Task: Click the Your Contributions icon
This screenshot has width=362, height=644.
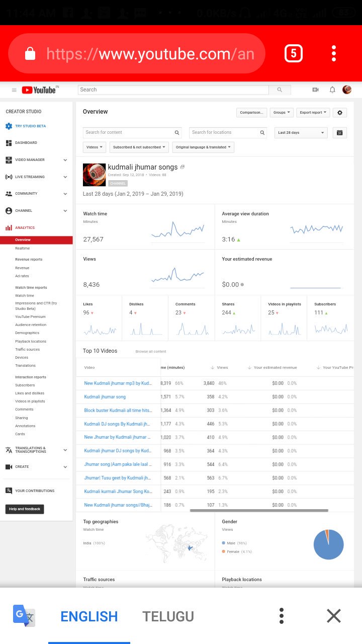Action: (9, 491)
